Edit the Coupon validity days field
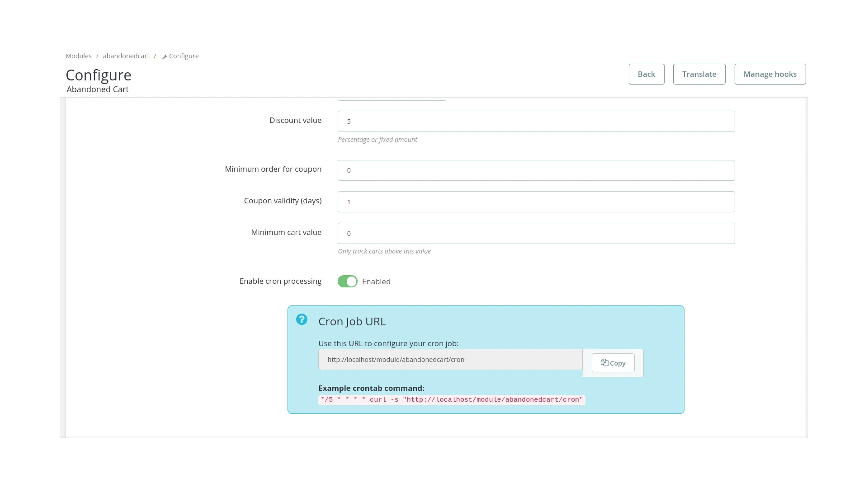This screenshot has width=868, height=488. [x=536, y=202]
